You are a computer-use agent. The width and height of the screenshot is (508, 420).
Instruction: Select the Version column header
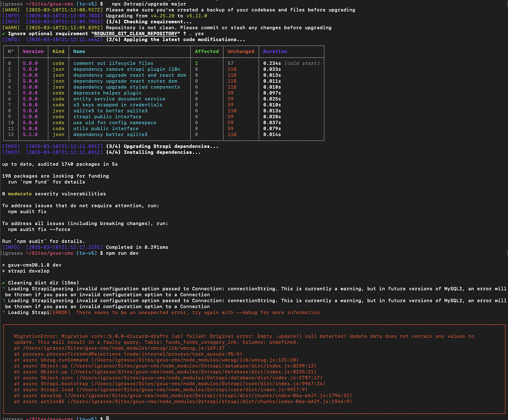coord(33,52)
